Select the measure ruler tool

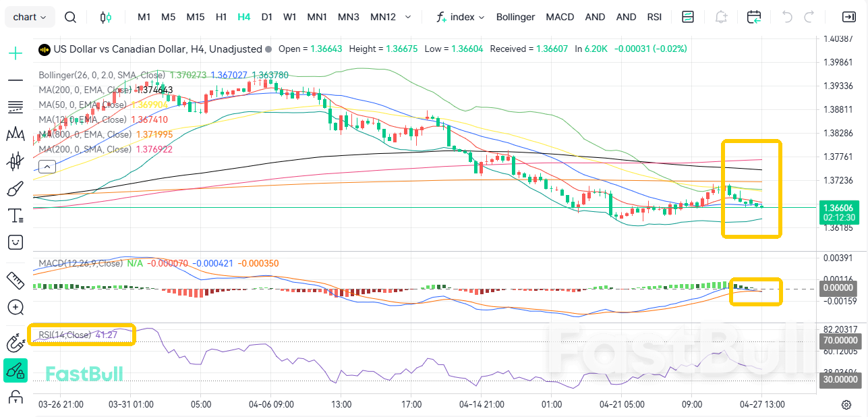pos(14,280)
